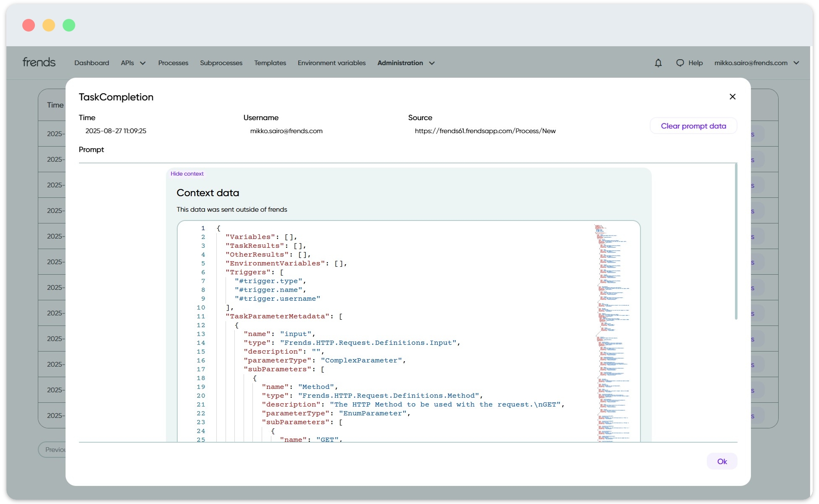The width and height of the screenshot is (819, 504).
Task: Click the yellow minimize dot
Action: (49, 25)
